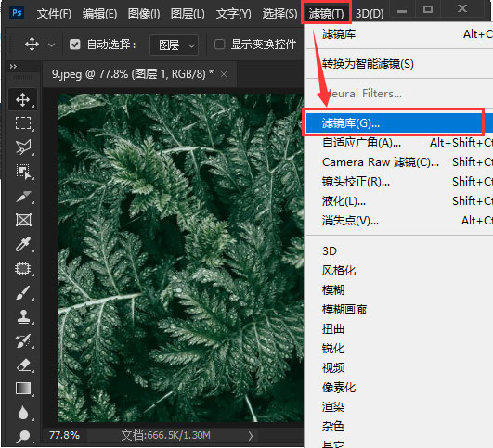493x448 pixels.
Task: Select the Clone Stamp tool
Action: point(23,316)
